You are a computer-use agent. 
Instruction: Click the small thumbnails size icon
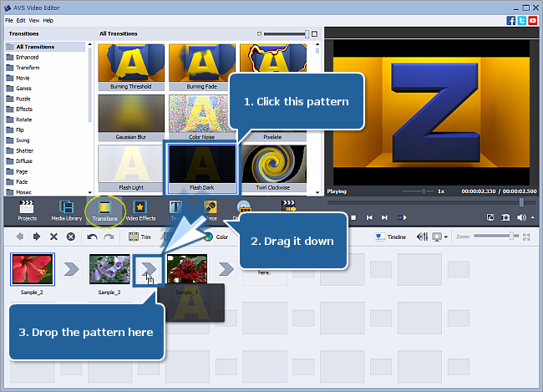[x=259, y=34]
